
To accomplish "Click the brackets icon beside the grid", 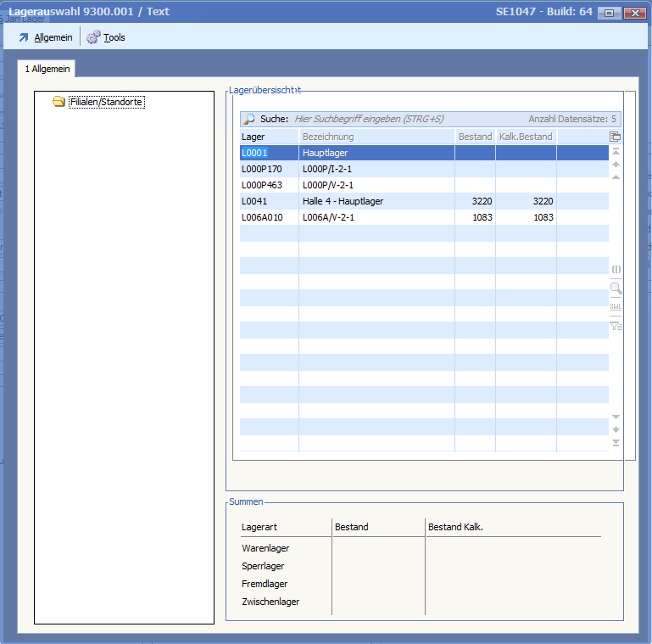I will pyautogui.click(x=616, y=269).
